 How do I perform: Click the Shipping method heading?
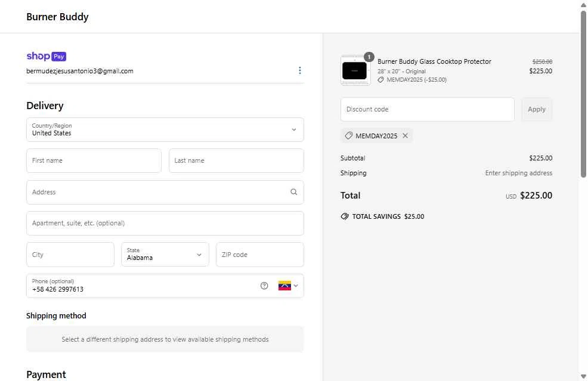[56, 316]
